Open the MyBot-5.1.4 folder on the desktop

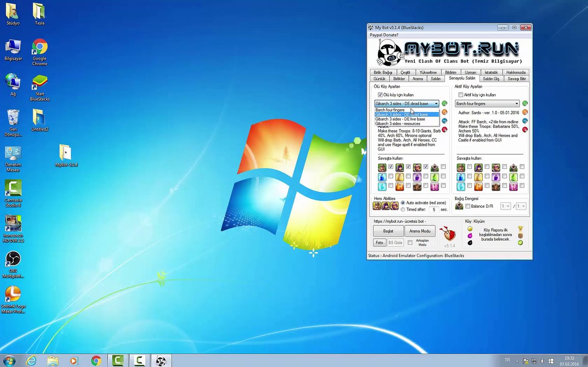click(x=66, y=156)
